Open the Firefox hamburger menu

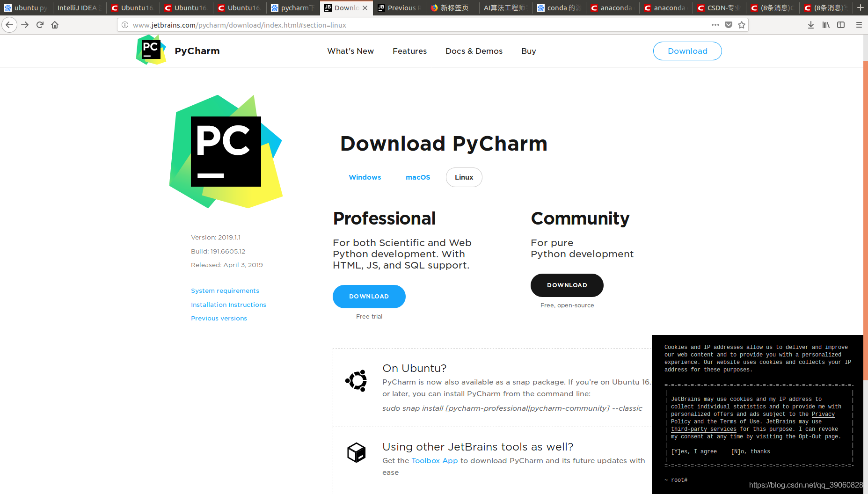coord(859,25)
